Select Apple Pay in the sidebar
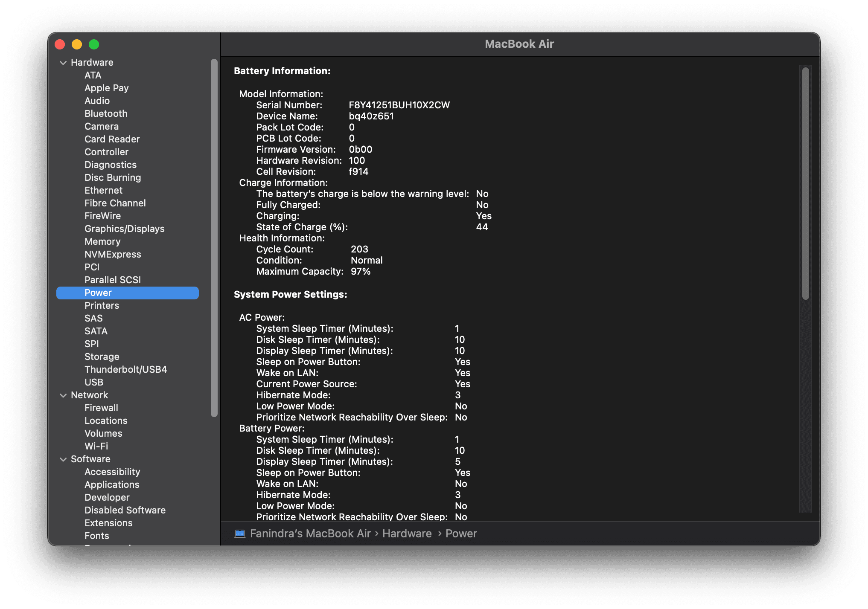 (x=106, y=88)
